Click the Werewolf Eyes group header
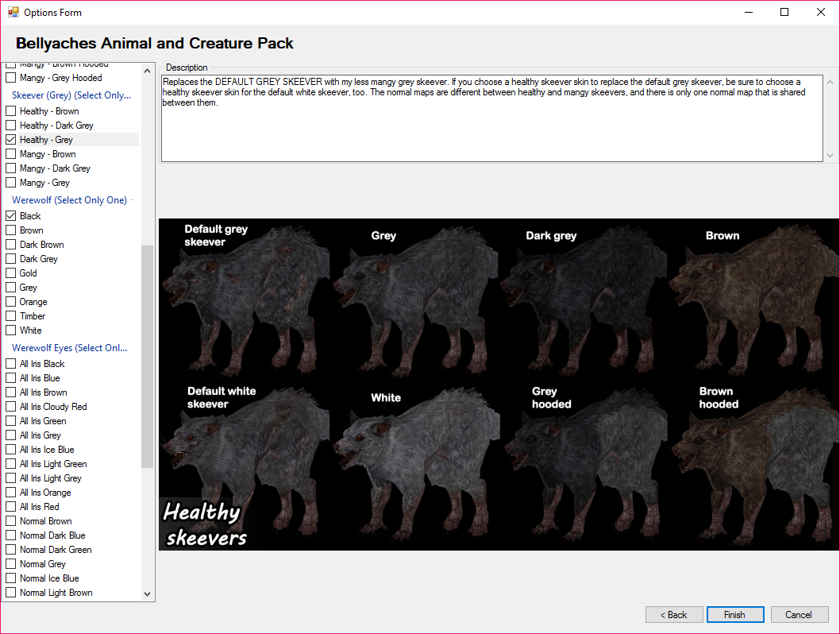This screenshot has width=840, height=634. 70,348
